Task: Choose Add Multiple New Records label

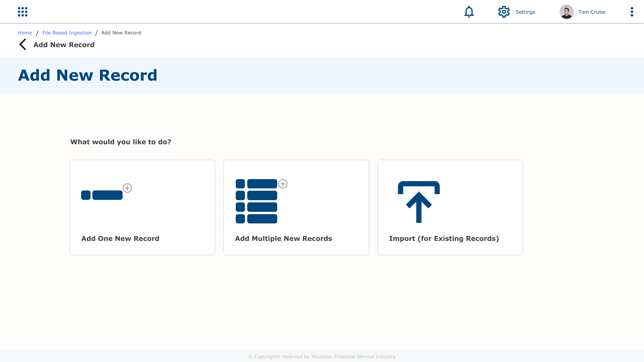Action: point(284,239)
